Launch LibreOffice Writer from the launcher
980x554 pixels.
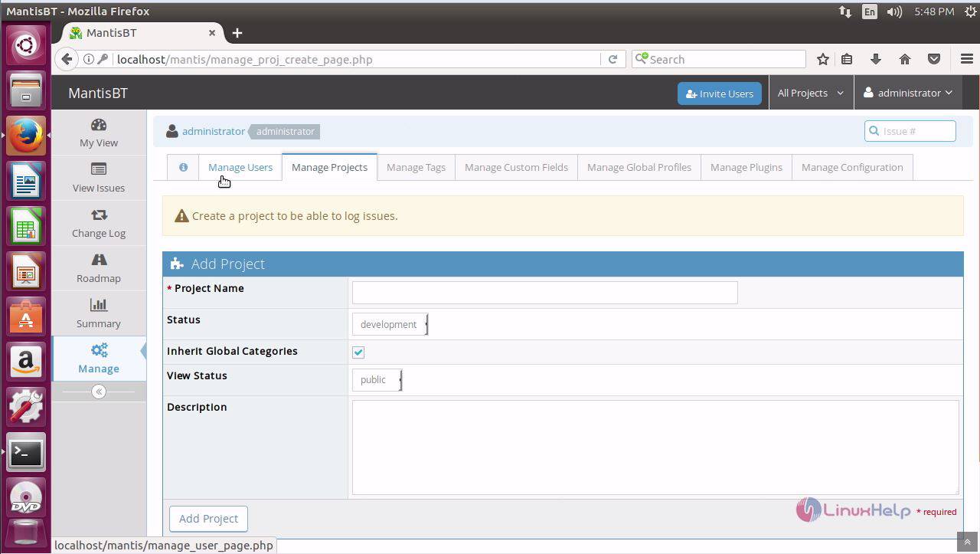(x=26, y=181)
